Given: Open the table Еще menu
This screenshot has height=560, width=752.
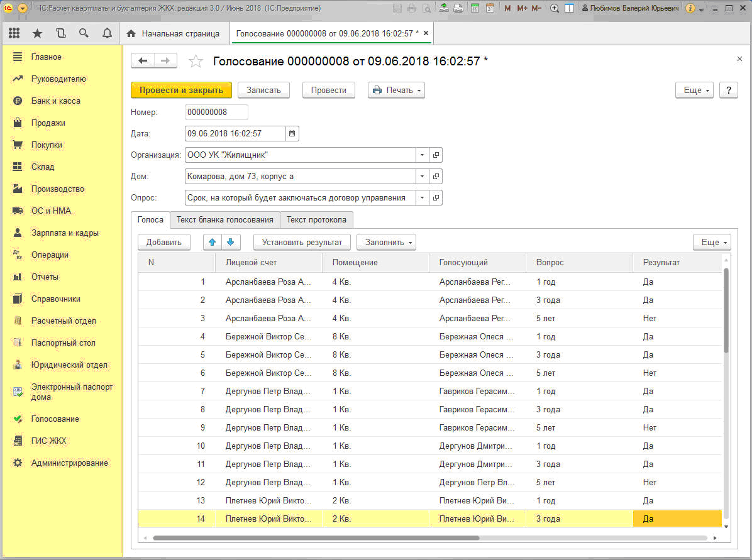Looking at the screenshot, I should 712,242.
